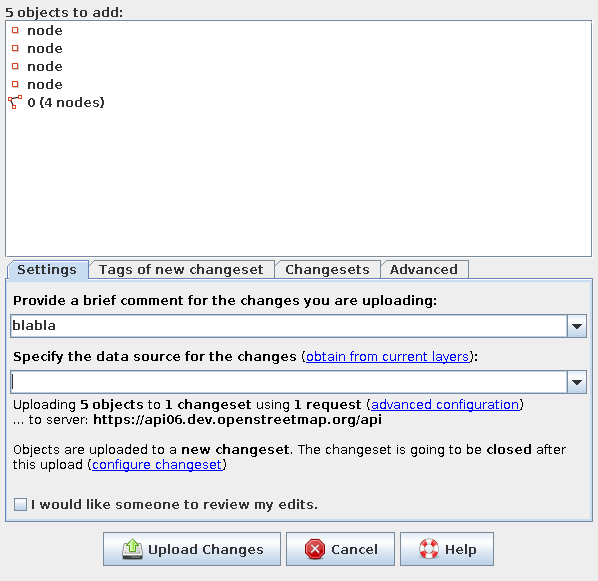Image resolution: width=598 pixels, height=581 pixels.
Task: Click the lifebuoy help icon
Action: click(429, 549)
